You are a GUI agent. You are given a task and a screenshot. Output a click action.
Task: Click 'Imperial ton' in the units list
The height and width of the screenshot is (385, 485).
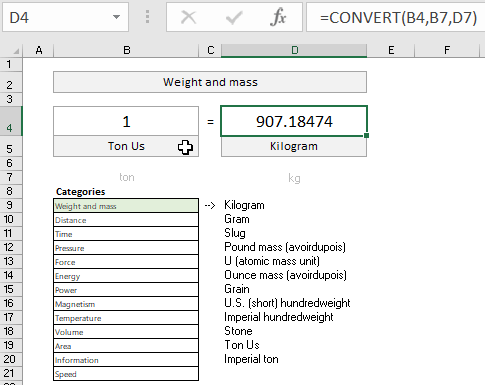[251, 359]
